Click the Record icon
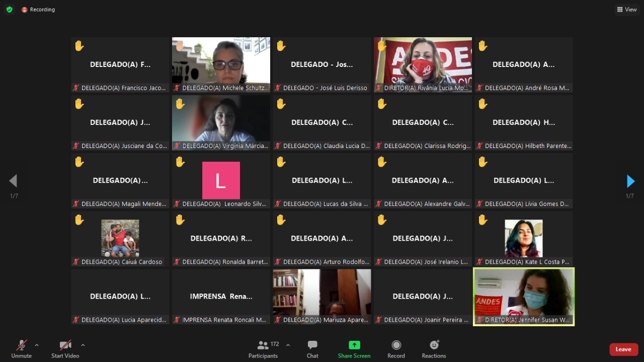644x362 pixels. pyautogui.click(x=396, y=345)
